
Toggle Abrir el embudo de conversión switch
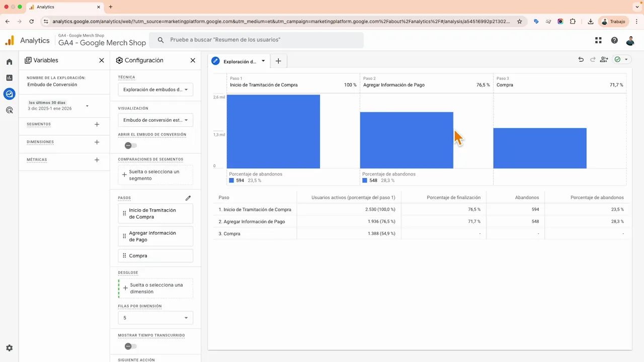click(131, 145)
